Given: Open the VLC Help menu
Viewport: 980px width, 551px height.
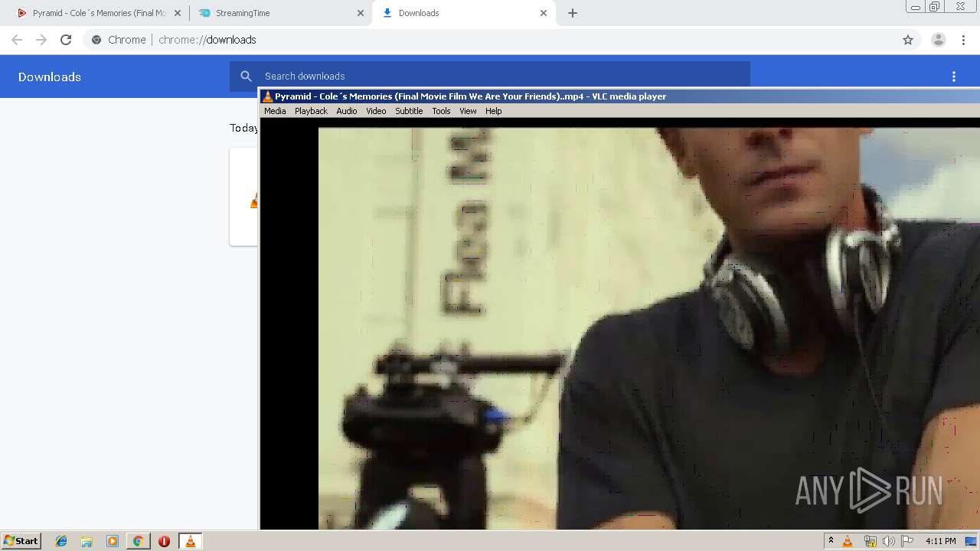Looking at the screenshot, I should tap(494, 111).
